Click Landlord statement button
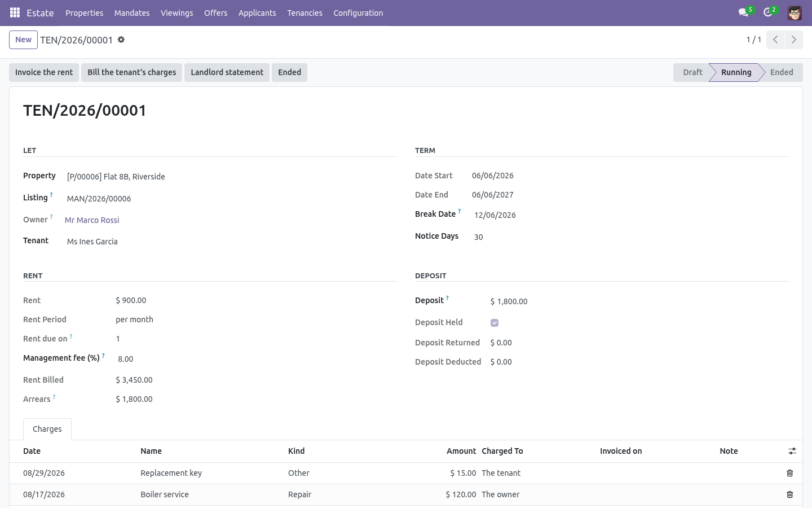This screenshot has height=508, width=812. tap(227, 72)
